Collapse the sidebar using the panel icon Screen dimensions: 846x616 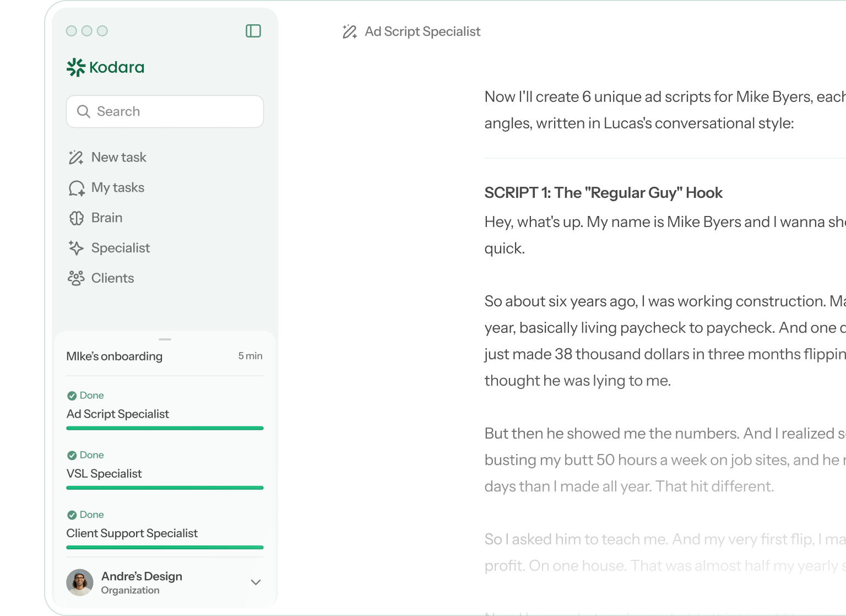click(253, 31)
